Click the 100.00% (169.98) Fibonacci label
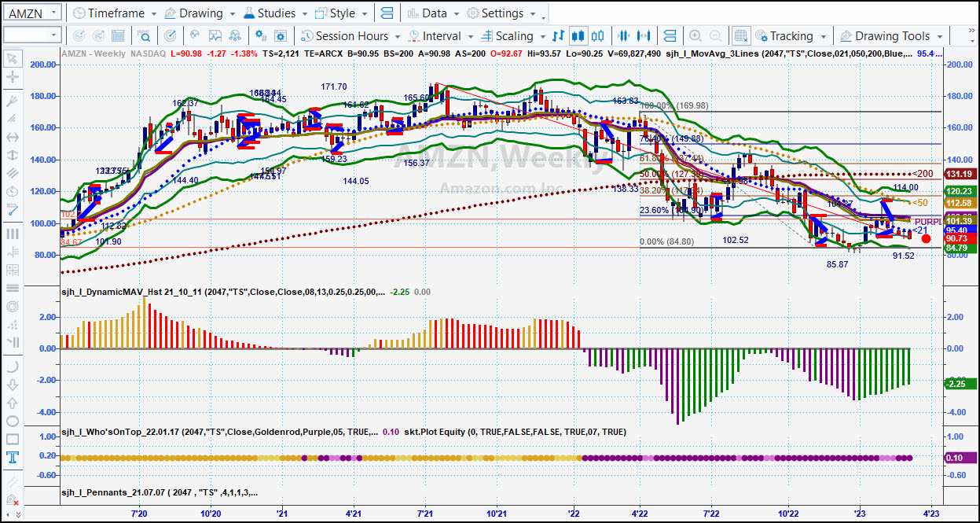 click(674, 105)
